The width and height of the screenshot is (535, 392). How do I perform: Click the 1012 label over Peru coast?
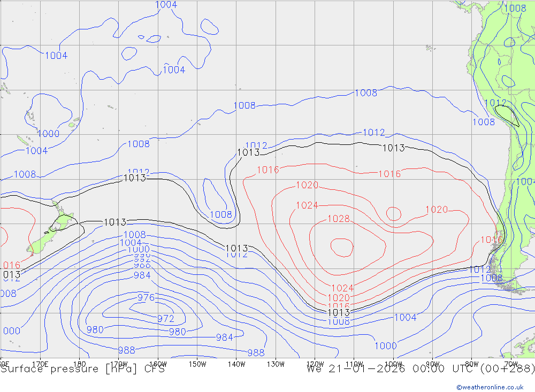(495, 103)
